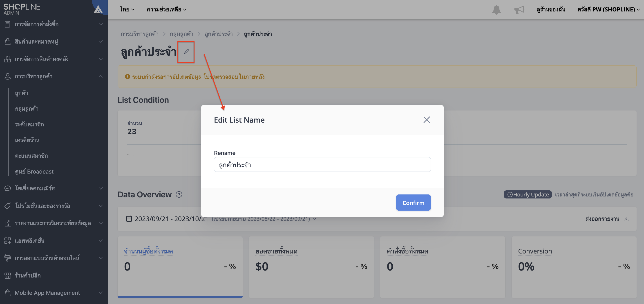Screen dimensions: 644x304
Task: Click the Data Overview help question icon
Action: click(x=179, y=194)
